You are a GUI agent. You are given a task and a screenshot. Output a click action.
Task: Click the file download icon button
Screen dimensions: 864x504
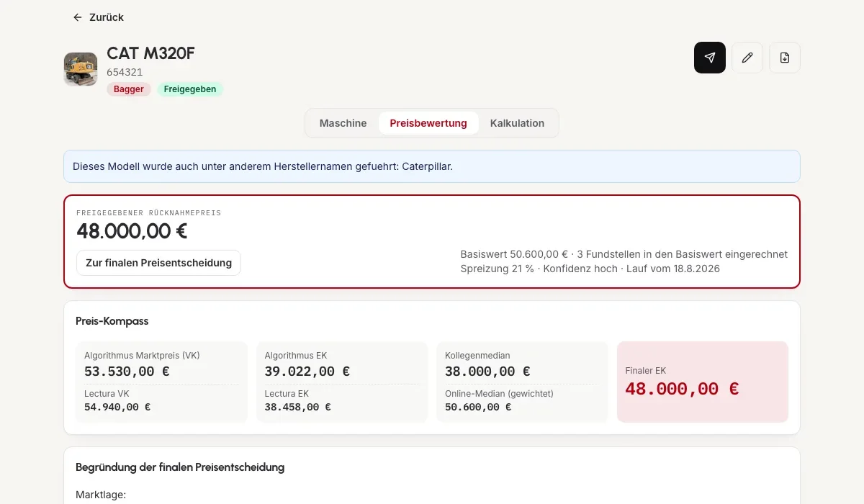point(785,58)
